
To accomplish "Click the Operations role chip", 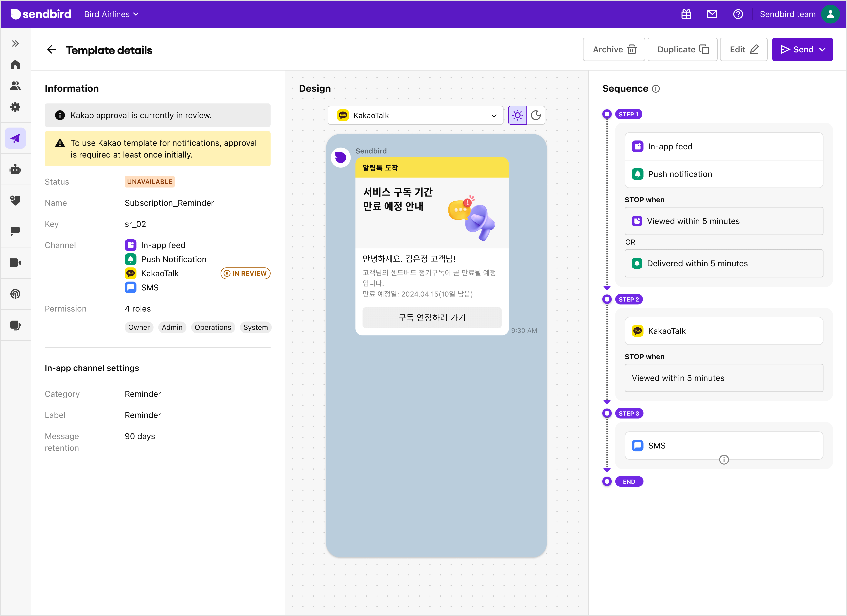I will (213, 327).
